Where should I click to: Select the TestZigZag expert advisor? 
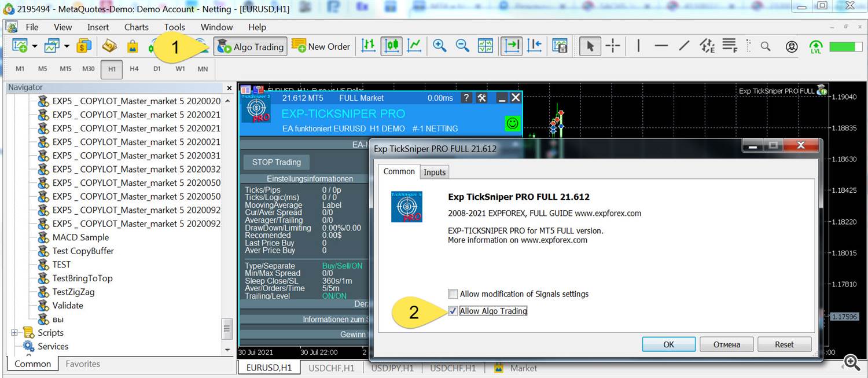tap(73, 292)
